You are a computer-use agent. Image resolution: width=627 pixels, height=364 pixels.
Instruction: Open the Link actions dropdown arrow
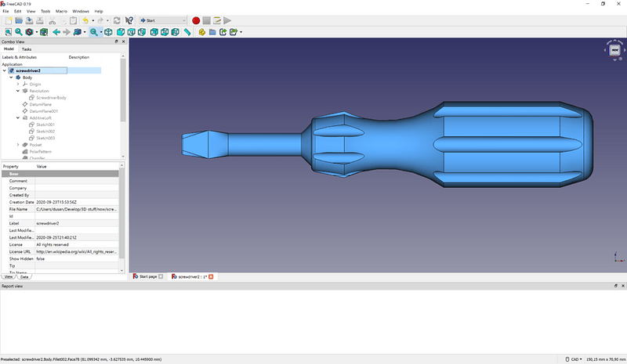point(241,32)
